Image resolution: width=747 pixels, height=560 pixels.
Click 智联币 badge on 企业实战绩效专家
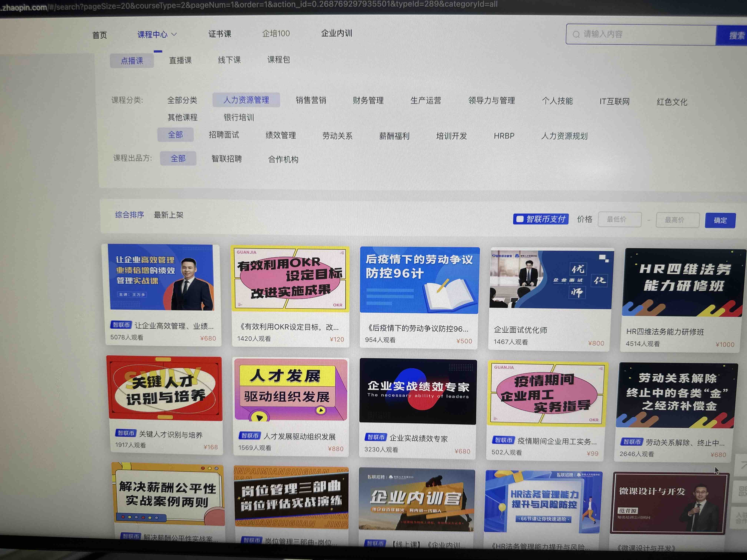click(376, 437)
